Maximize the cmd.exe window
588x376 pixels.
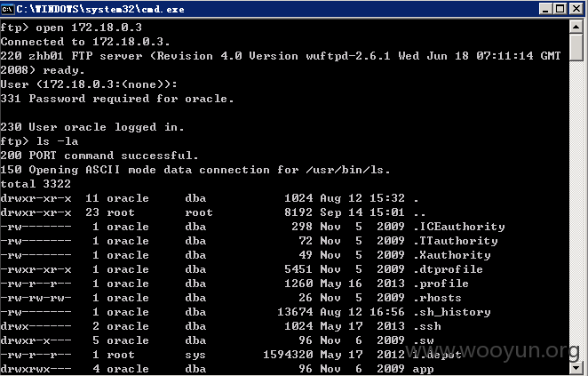pyautogui.click(x=560, y=9)
